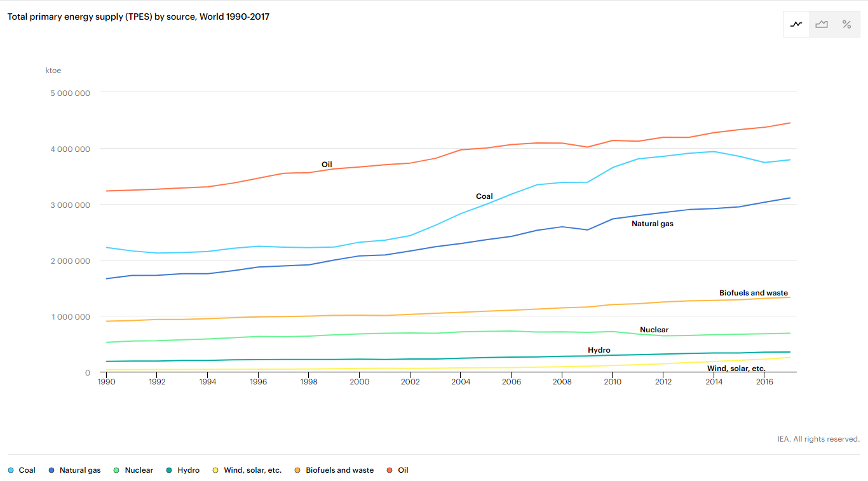The height and width of the screenshot is (481, 868).
Task: Switch to the line chart view icon
Action: (796, 24)
